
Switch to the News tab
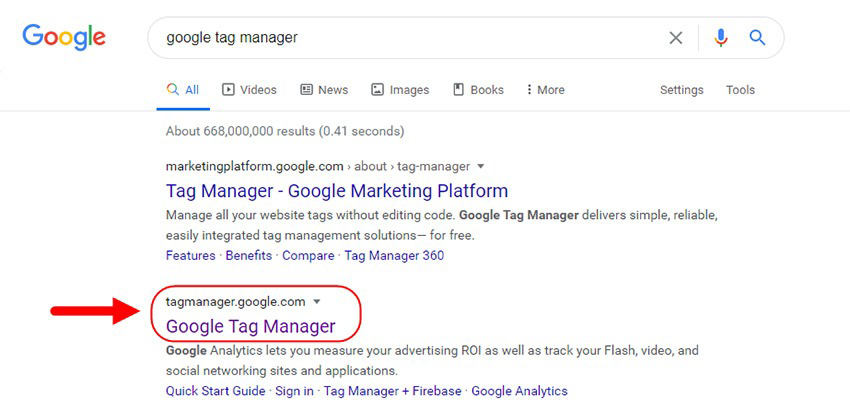(x=324, y=90)
